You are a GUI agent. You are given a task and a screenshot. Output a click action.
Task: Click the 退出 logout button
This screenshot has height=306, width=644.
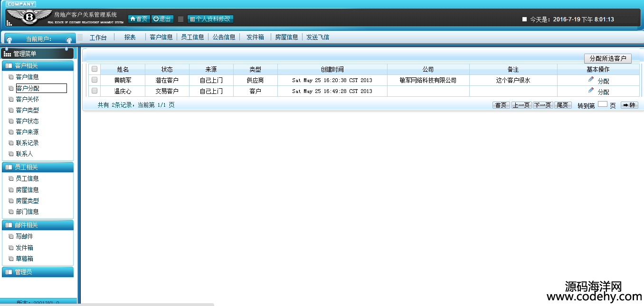(162, 19)
